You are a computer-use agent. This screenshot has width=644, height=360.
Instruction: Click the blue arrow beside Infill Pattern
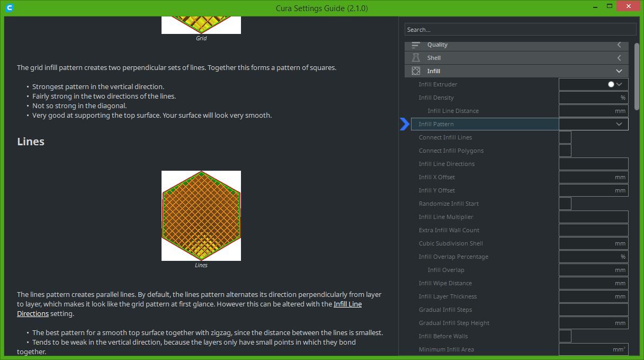405,124
